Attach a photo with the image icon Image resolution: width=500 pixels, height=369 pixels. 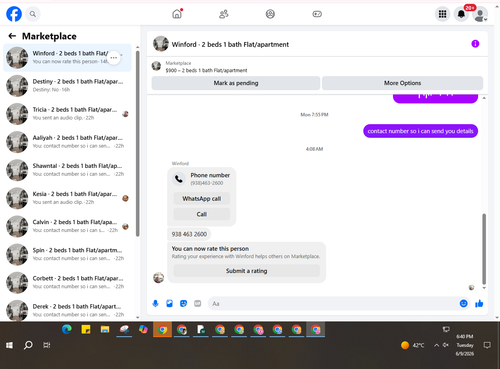pyautogui.click(x=169, y=303)
